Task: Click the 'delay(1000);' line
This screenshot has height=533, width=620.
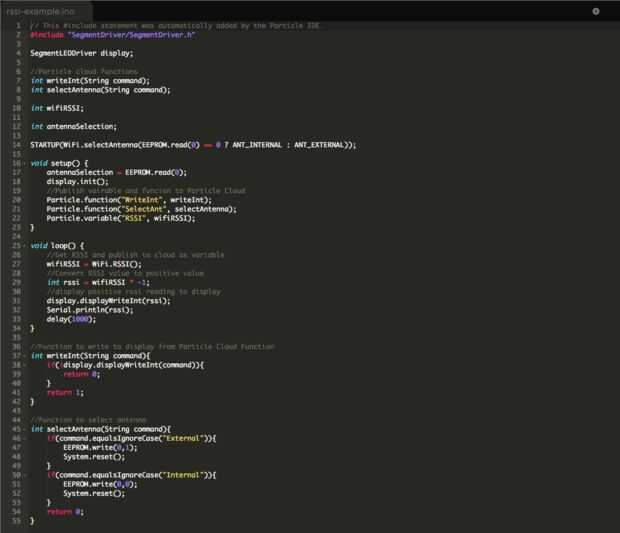Action: tap(71, 319)
